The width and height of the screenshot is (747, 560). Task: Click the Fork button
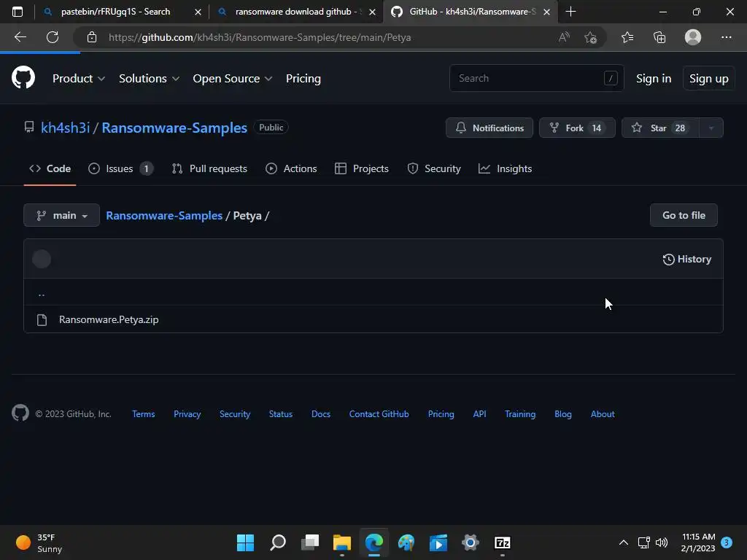tap(577, 128)
